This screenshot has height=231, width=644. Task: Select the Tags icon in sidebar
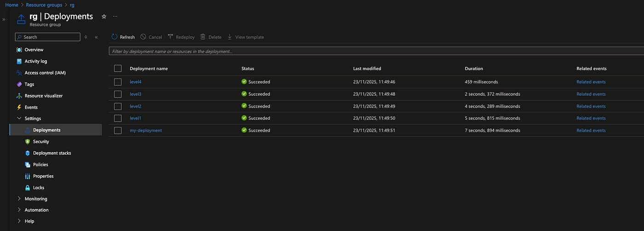tap(19, 84)
